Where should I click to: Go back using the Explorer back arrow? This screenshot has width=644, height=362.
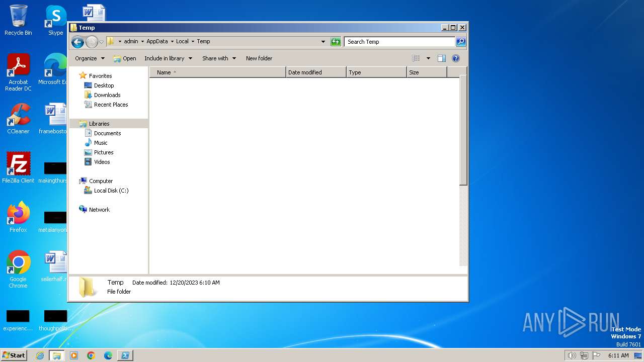click(x=77, y=42)
